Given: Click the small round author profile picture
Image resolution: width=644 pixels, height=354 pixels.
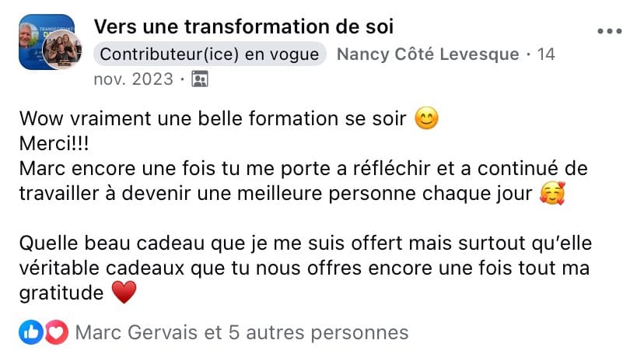Looking at the screenshot, I should tap(63, 52).
